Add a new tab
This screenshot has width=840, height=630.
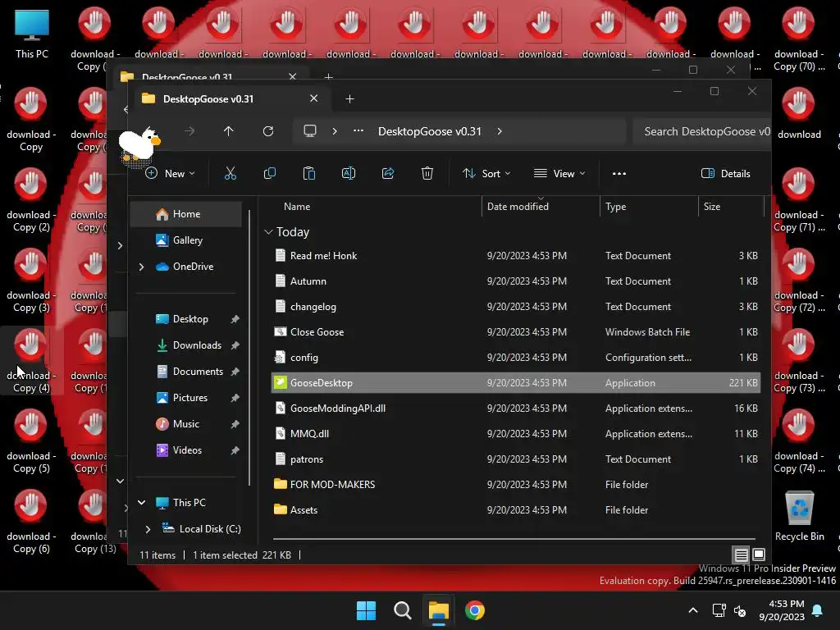click(x=349, y=99)
